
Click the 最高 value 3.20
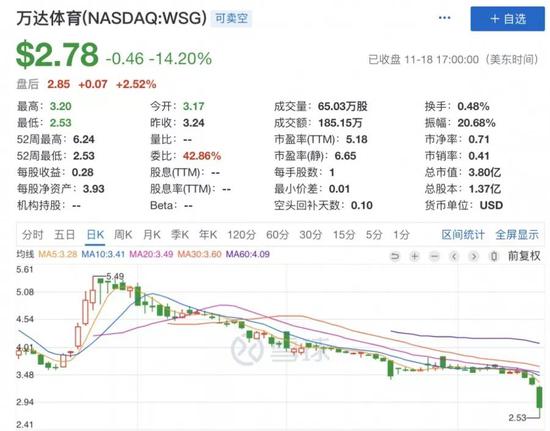[x=61, y=106]
